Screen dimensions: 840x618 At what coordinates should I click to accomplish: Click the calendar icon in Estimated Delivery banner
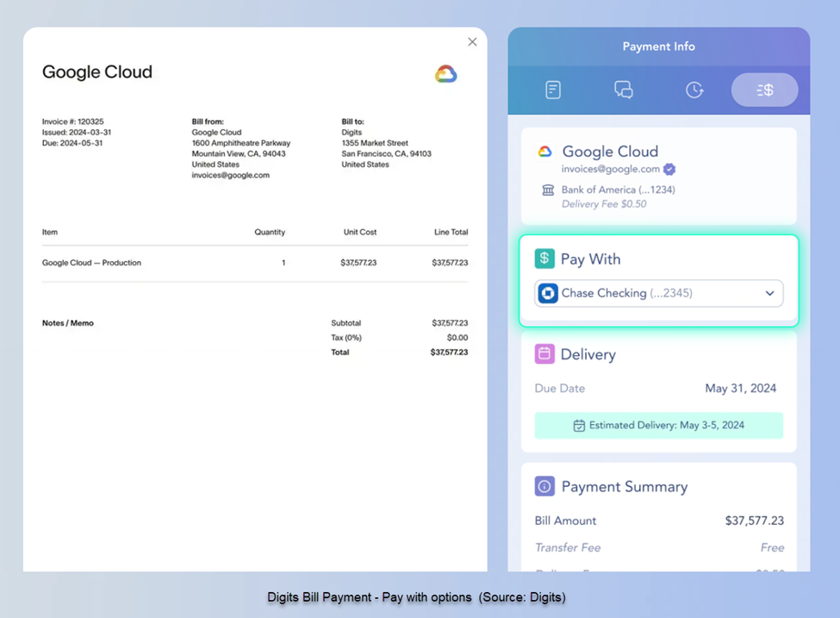pyautogui.click(x=579, y=426)
